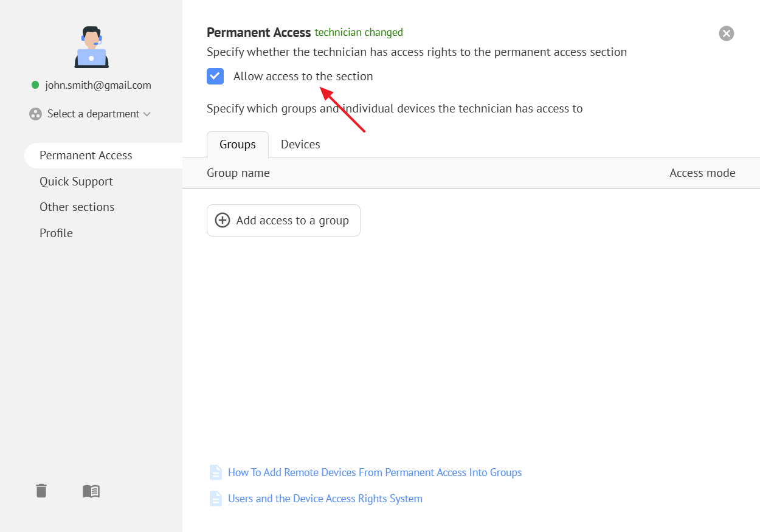Click the trash bin icon

41,491
